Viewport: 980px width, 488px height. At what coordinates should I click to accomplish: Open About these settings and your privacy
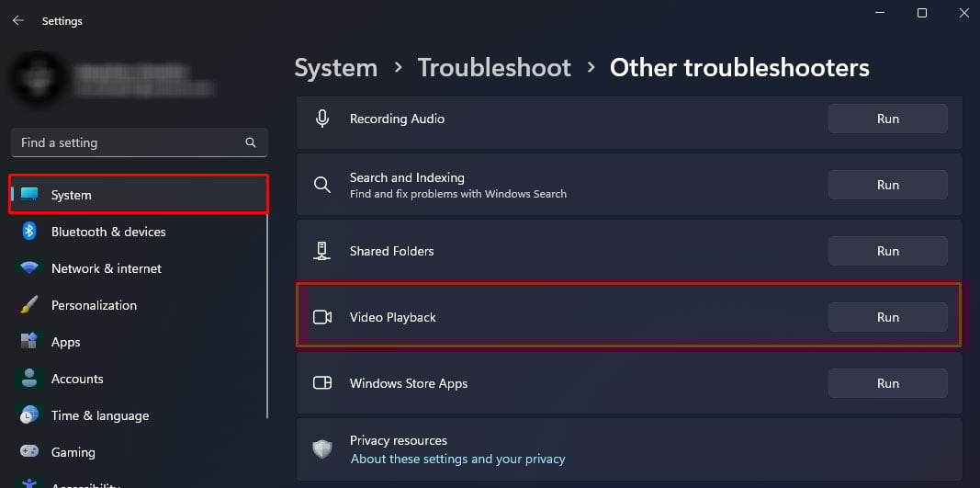(457, 459)
